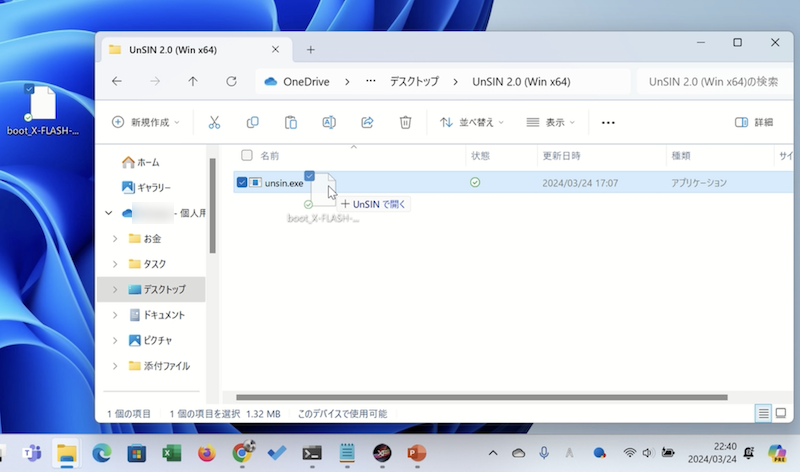Click デスクトップ in the address breadcrumb
This screenshot has height=472, width=800.
coord(414,81)
